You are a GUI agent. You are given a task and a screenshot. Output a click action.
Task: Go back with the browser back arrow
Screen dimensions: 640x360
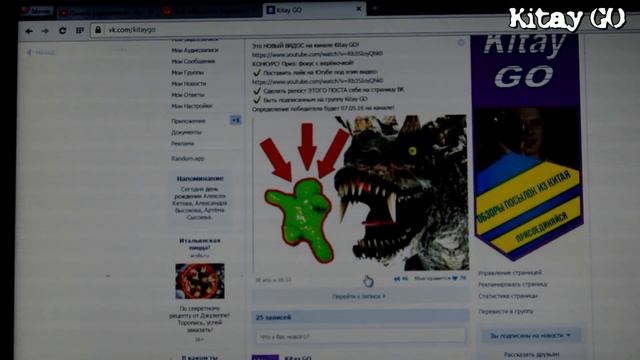click(x=29, y=31)
